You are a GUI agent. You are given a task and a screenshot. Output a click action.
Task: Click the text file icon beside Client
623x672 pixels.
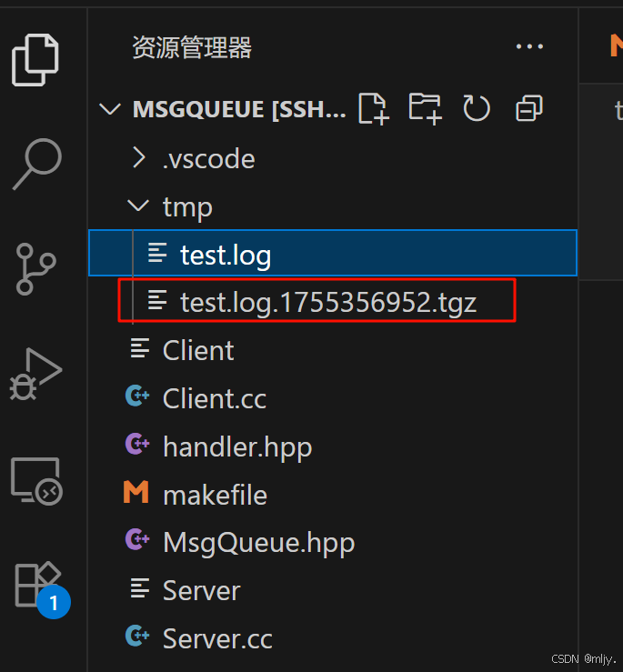(x=140, y=348)
